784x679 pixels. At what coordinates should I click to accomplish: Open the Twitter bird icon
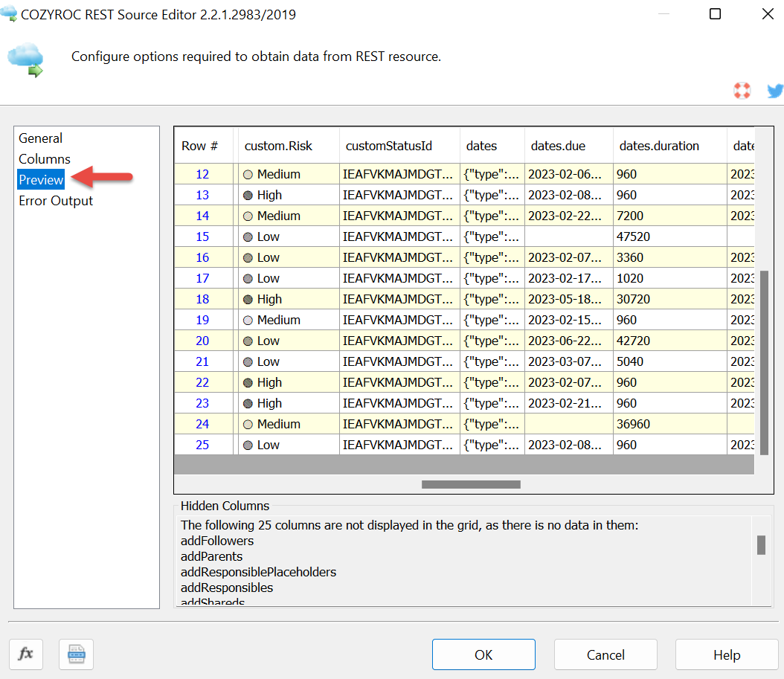(x=775, y=91)
